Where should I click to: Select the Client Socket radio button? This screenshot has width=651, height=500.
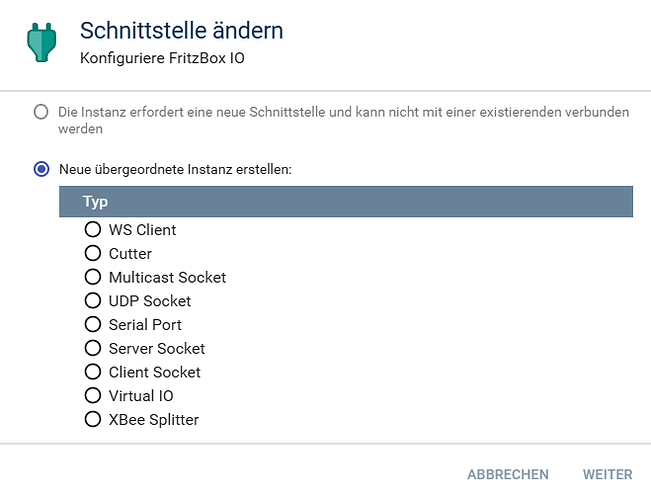coord(93,372)
